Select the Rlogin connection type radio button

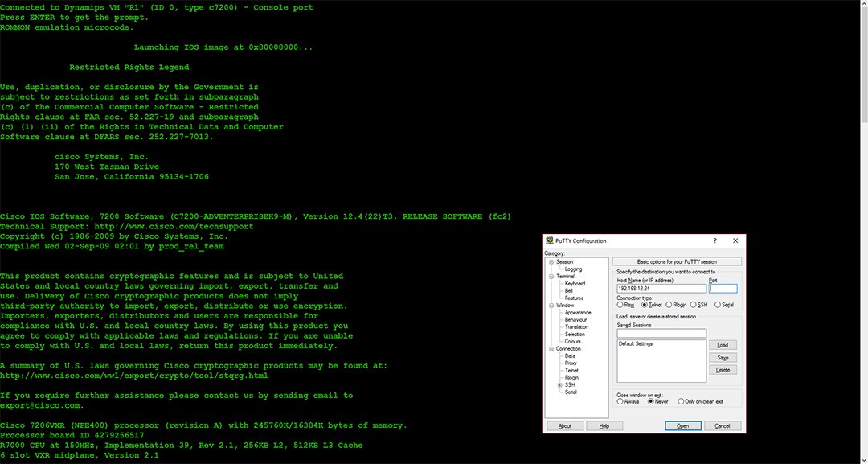click(669, 305)
